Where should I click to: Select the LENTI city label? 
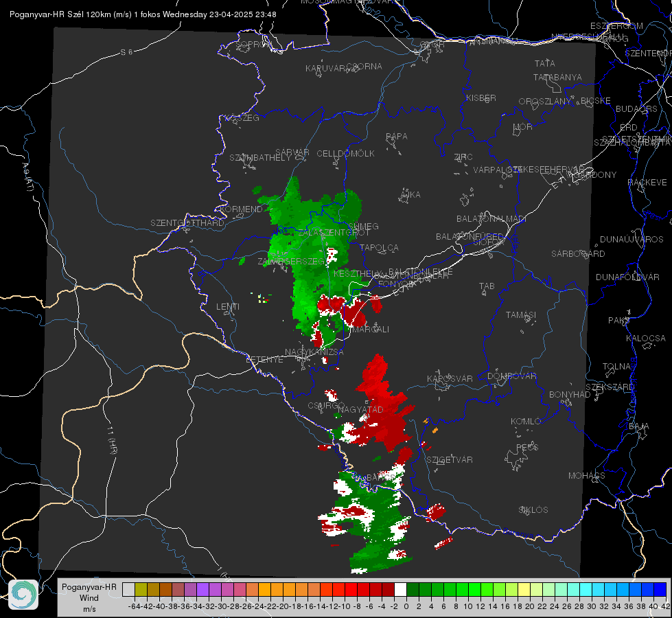(x=228, y=307)
